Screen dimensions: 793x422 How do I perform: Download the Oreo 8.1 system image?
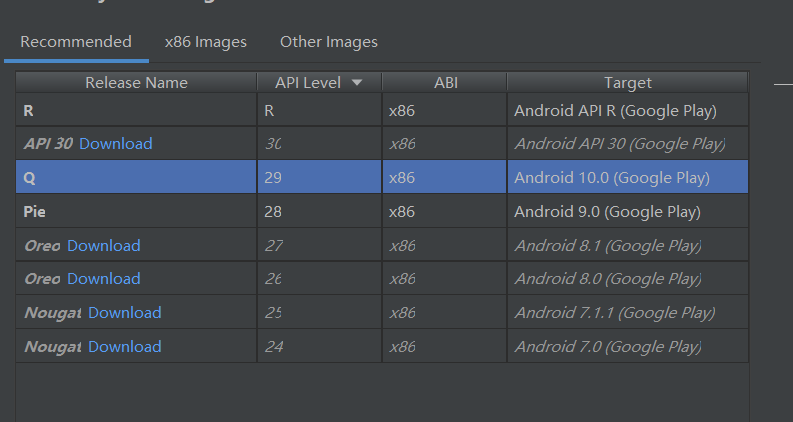click(x=104, y=245)
